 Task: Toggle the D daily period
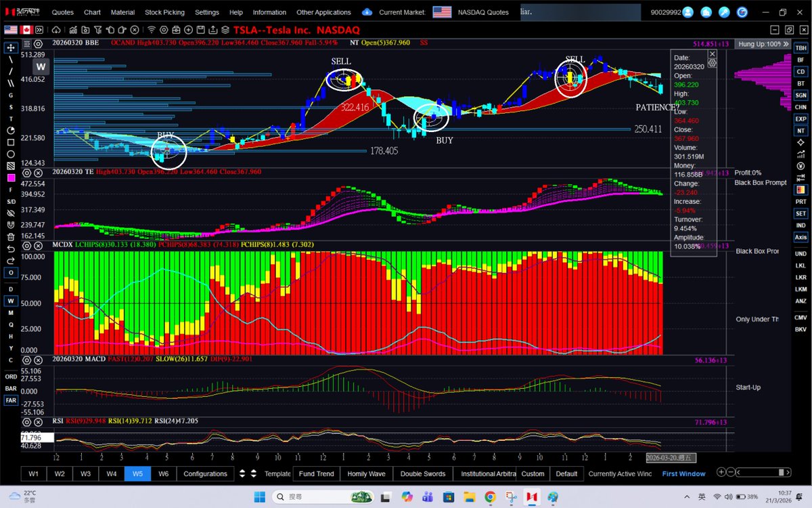pos(11,289)
